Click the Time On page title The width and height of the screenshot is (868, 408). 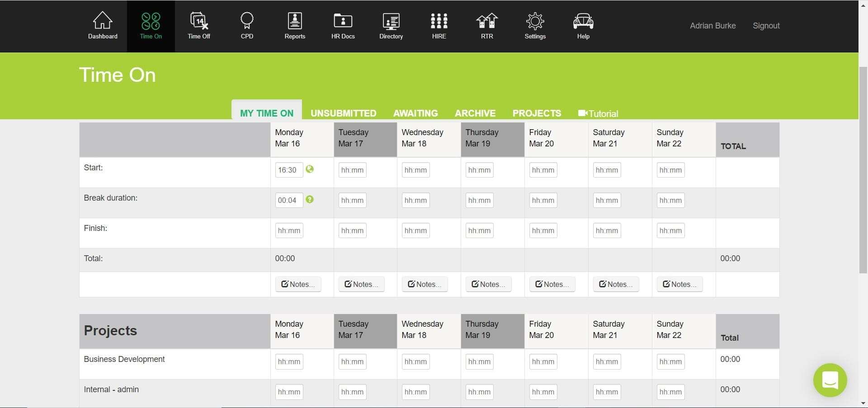(x=117, y=75)
